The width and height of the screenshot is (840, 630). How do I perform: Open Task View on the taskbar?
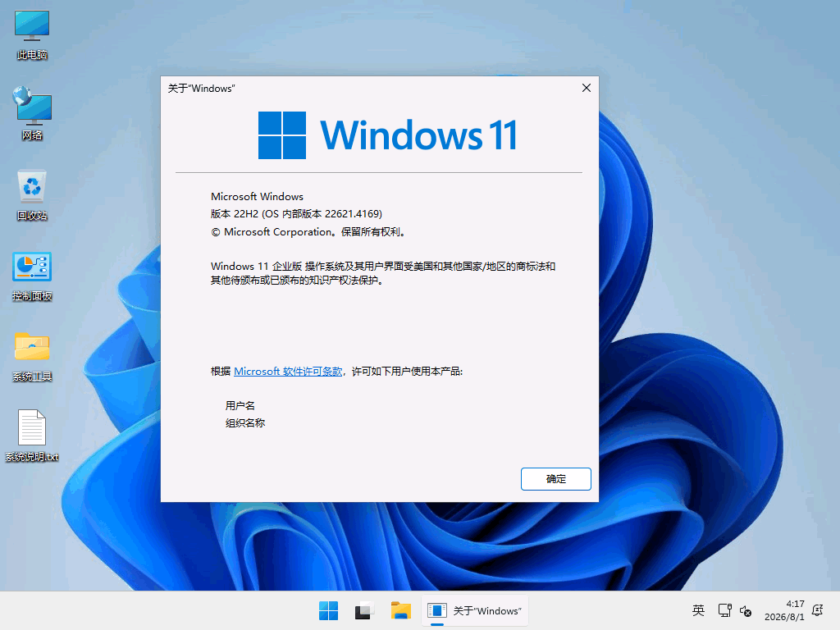point(364,610)
